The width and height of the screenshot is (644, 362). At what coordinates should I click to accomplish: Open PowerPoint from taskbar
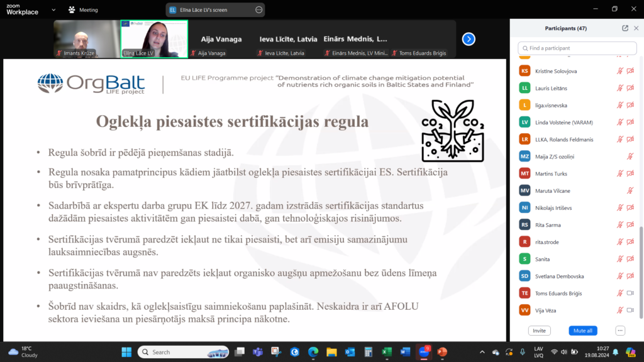coord(442,352)
